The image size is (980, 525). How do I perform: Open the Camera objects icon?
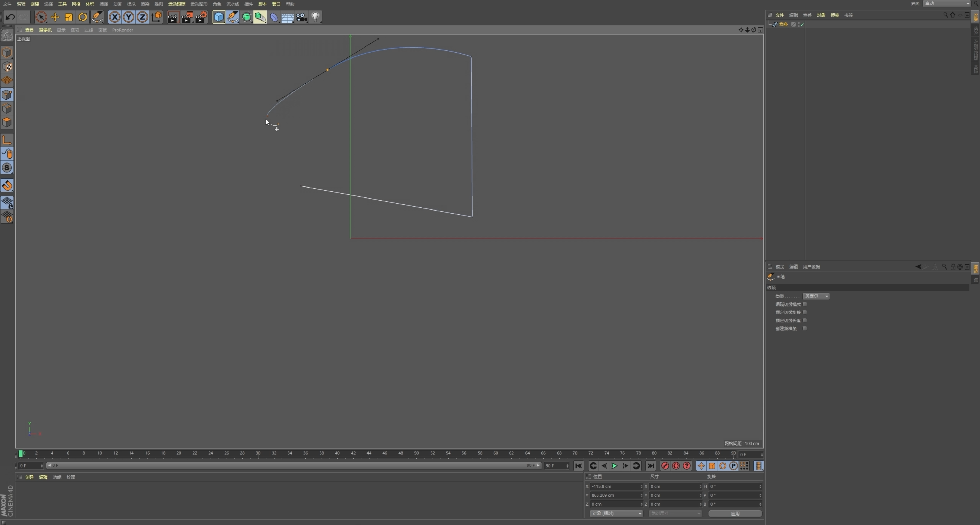[301, 17]
